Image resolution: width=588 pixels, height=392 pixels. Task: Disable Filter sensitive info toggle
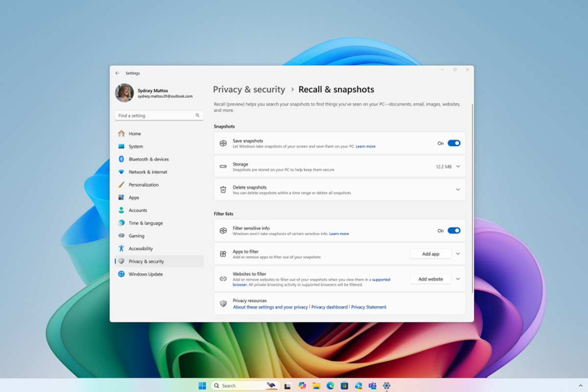454,230
